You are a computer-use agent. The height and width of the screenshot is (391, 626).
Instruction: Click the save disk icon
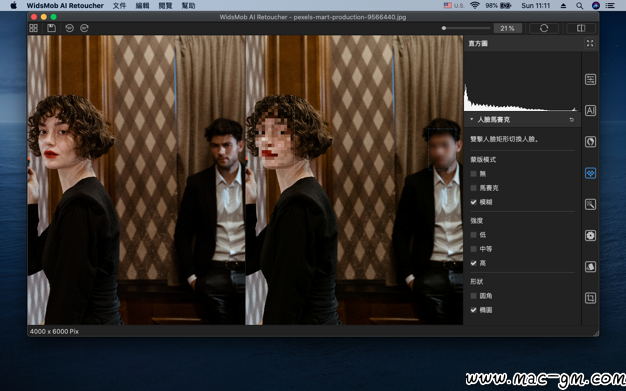[x=51, y=28]
